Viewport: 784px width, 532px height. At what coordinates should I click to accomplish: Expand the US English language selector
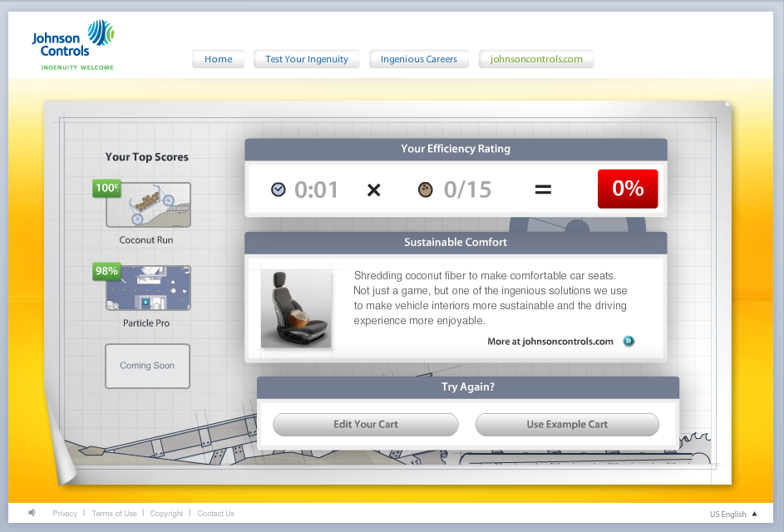(733, 514)
